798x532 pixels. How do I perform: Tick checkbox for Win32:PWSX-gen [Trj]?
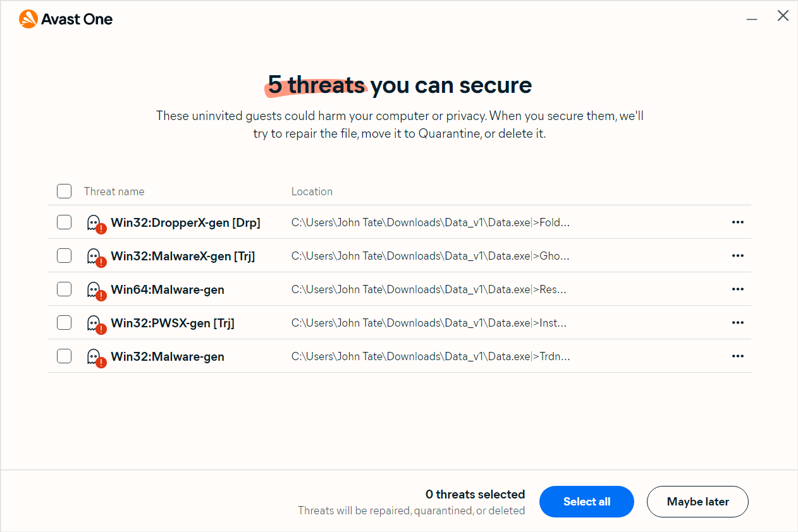coord(64,323)
